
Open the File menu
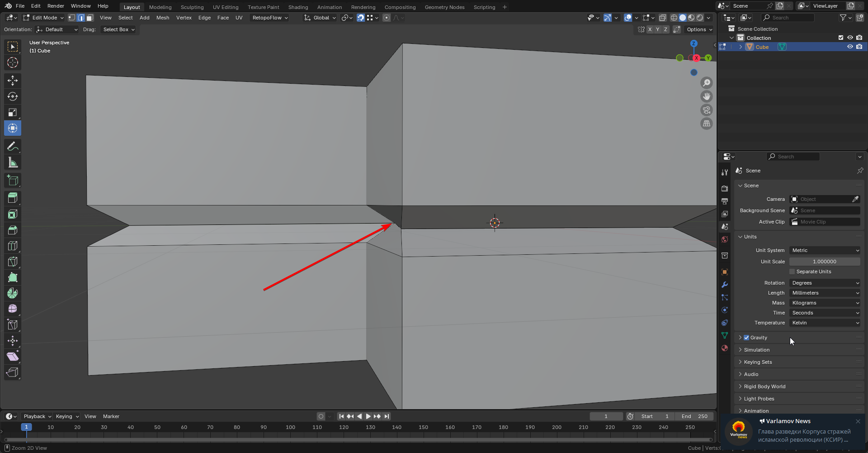pos(20,6)
